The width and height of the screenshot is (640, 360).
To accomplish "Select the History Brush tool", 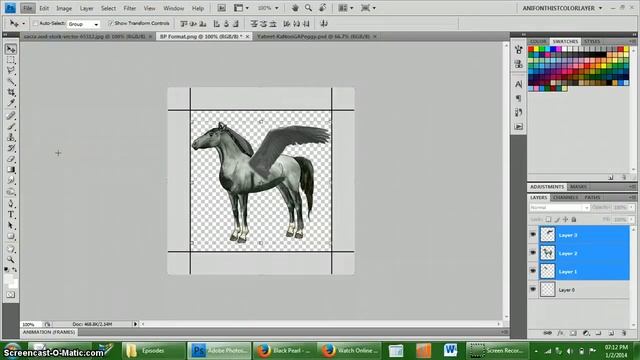I will (x=11, y=148).
